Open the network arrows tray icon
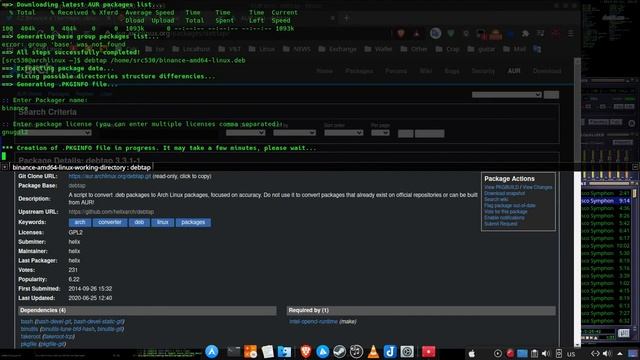 pos(595,353)
